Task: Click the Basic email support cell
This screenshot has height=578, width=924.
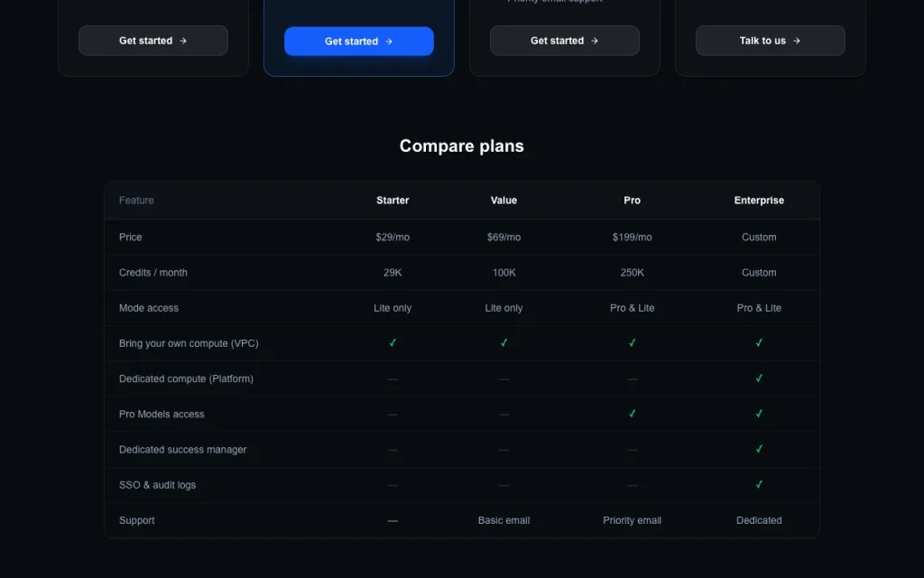Action: click(x=504, y=520)
